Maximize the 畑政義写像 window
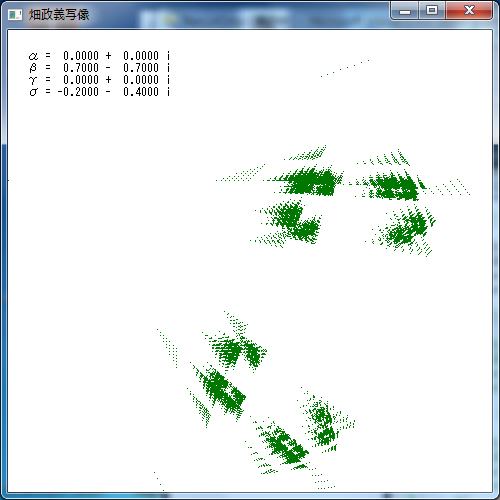This screenshot has height=500, width=500. (432, 11)
